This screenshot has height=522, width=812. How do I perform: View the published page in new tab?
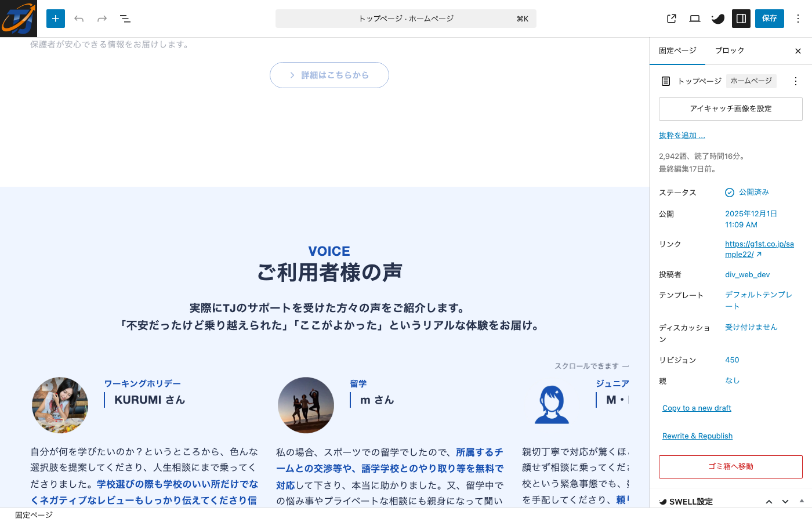click(671, 19)
